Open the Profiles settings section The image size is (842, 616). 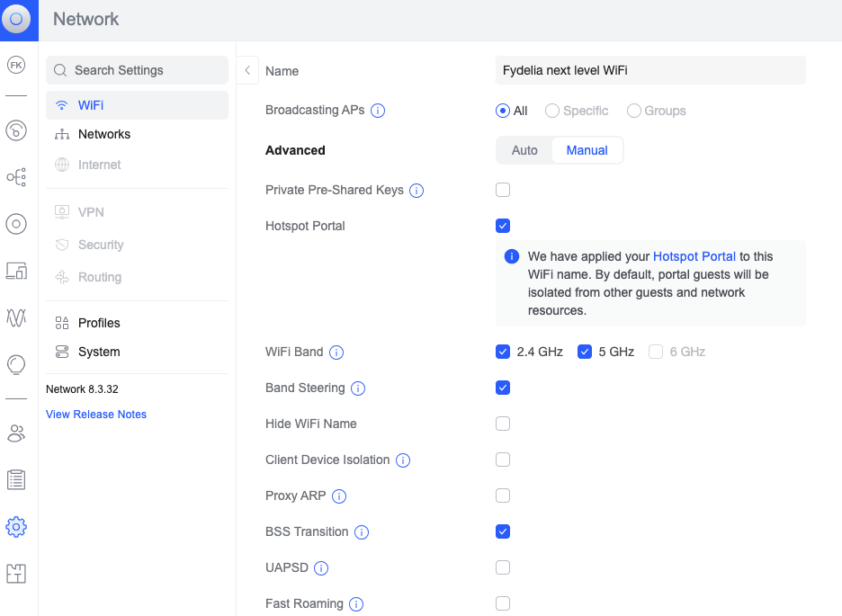[137, 323]
